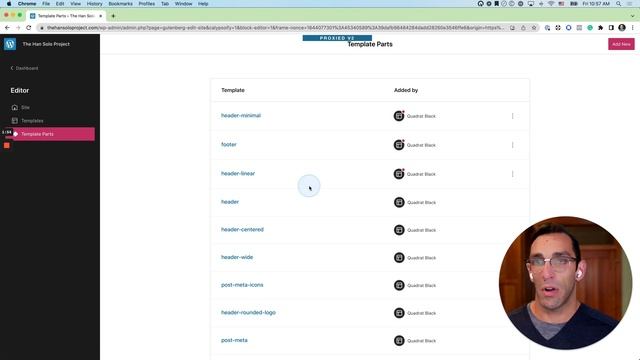Viewport: 640px width, 360px height.
Task: Open macOS Spotlight search icon
Action: coord(619,4)
